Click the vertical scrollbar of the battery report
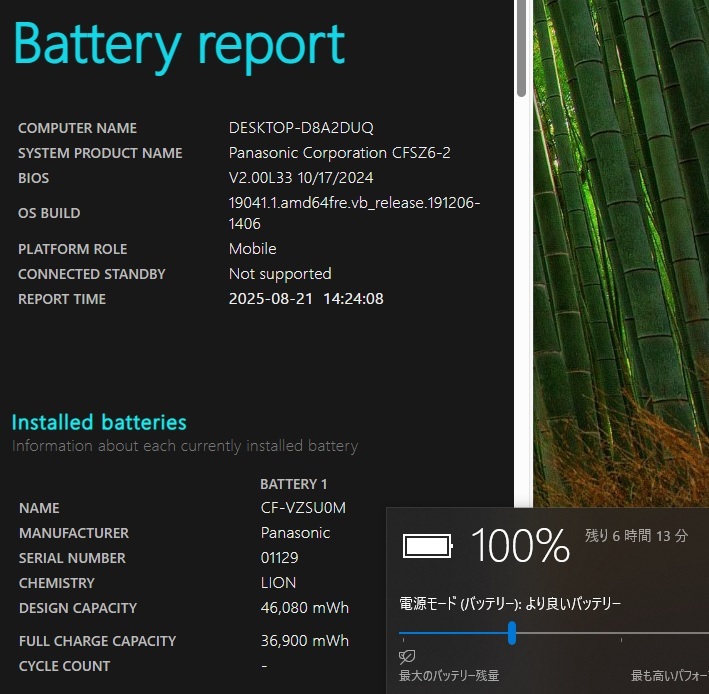709x694 pixels. [521, 48]
